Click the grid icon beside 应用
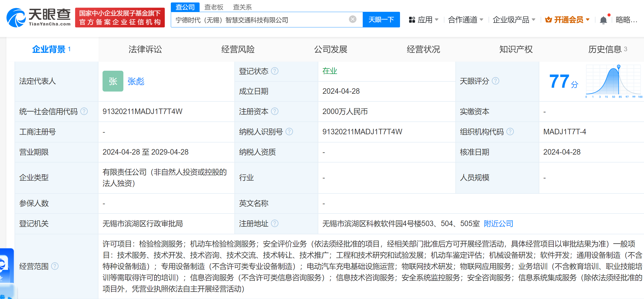 (x=412, y=19)
